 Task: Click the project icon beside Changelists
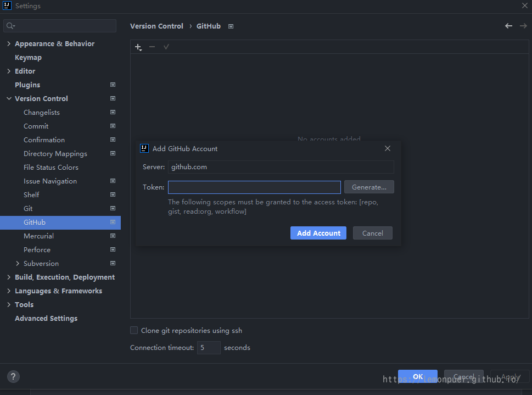pyautogui.click(x=113, y=112)
